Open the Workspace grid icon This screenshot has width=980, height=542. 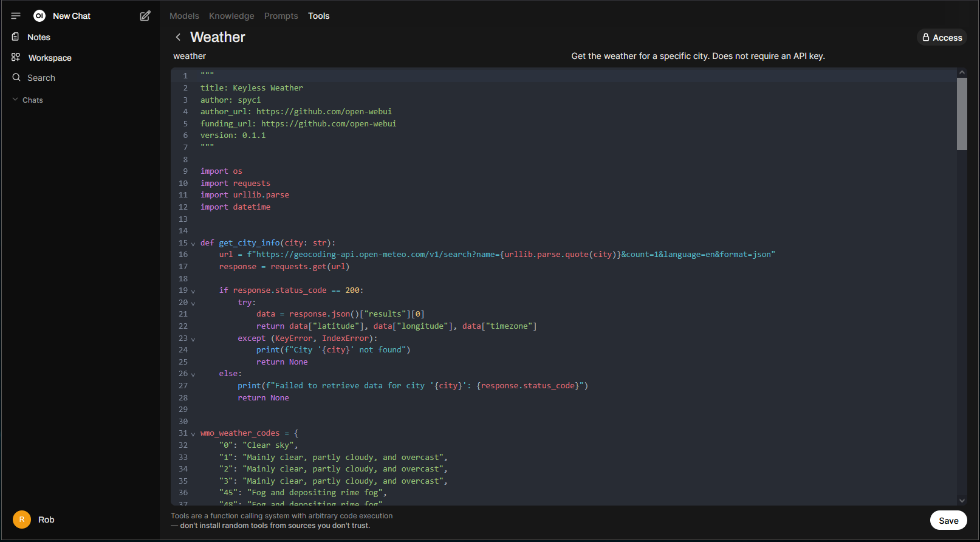[x=16, y=57]
